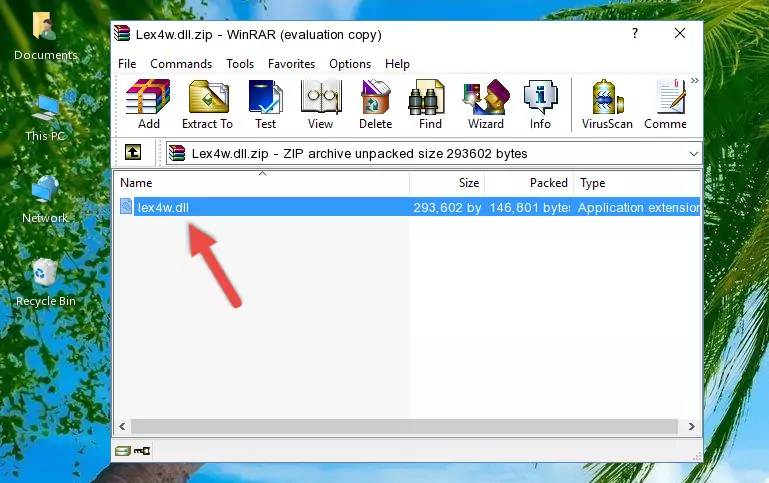Click the lex4w.dll file icon
Image resolution: width=769 pixels, height=483 pixels.
(x=126, y=206)
